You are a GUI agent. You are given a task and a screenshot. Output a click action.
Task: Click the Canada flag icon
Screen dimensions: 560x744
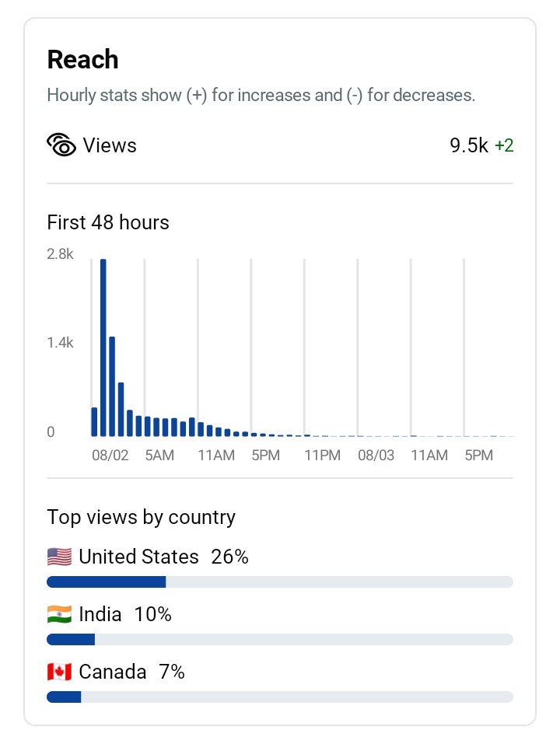click(x=59, y=672)
